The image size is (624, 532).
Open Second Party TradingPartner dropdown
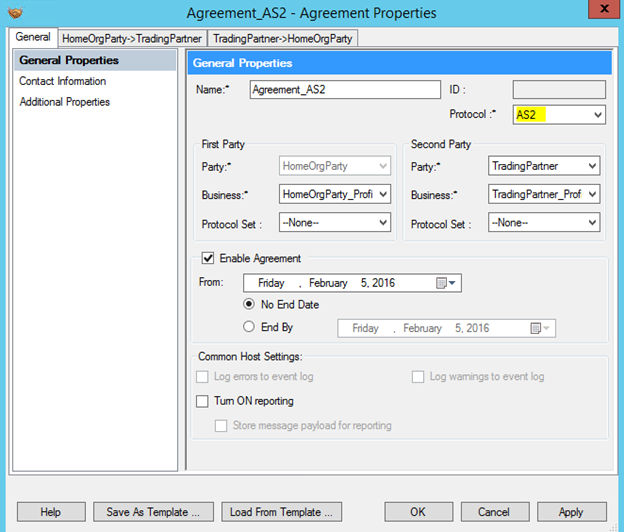point(544,166)
